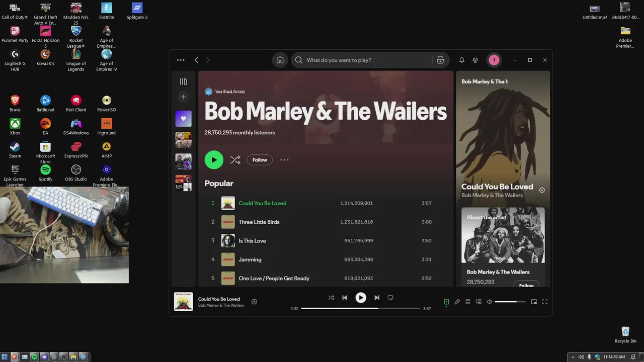
Task: Seek on the song progress bar
Action: click(360, 308)
